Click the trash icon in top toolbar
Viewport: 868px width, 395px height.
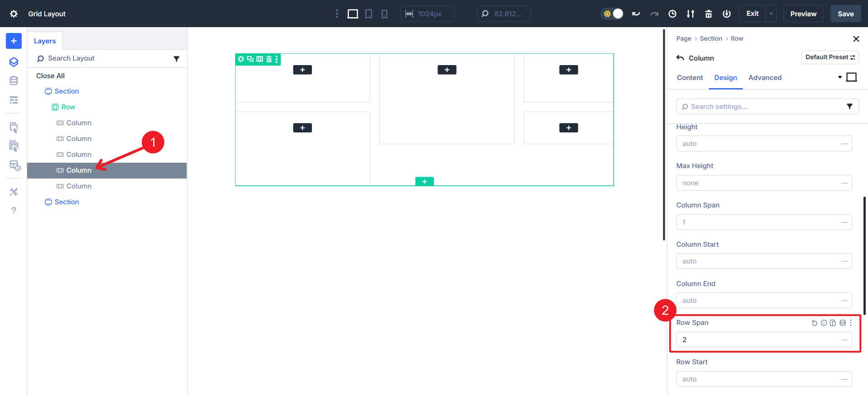708,14
